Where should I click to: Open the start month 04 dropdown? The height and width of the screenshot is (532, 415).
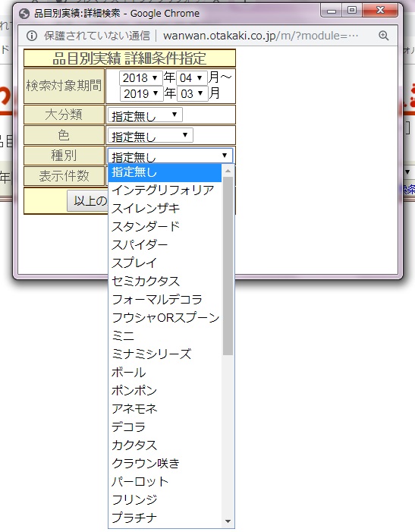(x=191, y=78)
